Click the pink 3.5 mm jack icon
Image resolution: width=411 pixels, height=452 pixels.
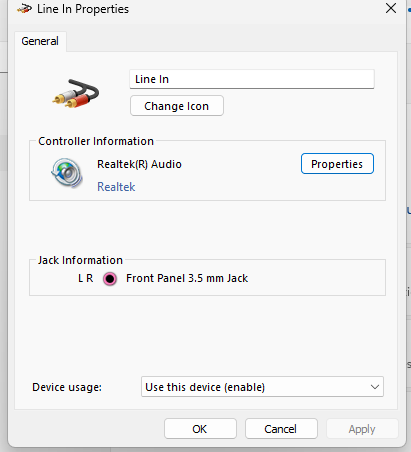(110, 279)
